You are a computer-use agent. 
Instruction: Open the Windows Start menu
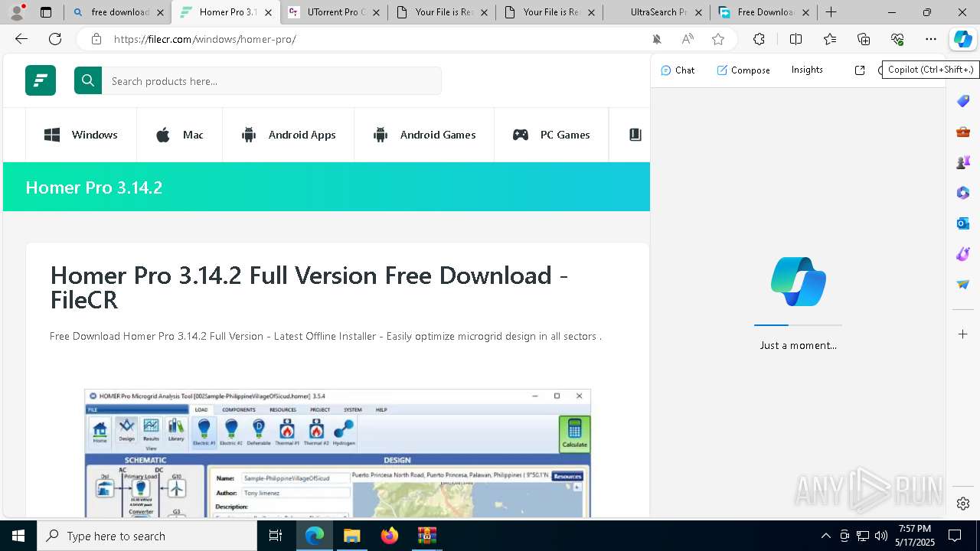tap(18, 536)
